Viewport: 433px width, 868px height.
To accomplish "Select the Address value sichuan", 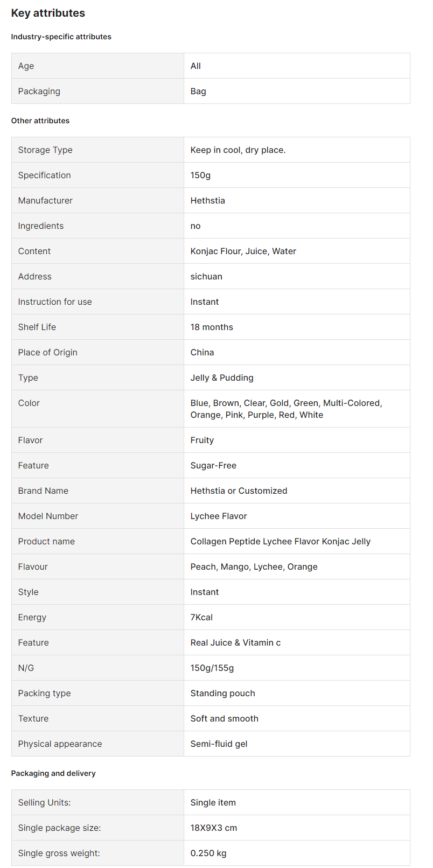I will click(206, 277).
